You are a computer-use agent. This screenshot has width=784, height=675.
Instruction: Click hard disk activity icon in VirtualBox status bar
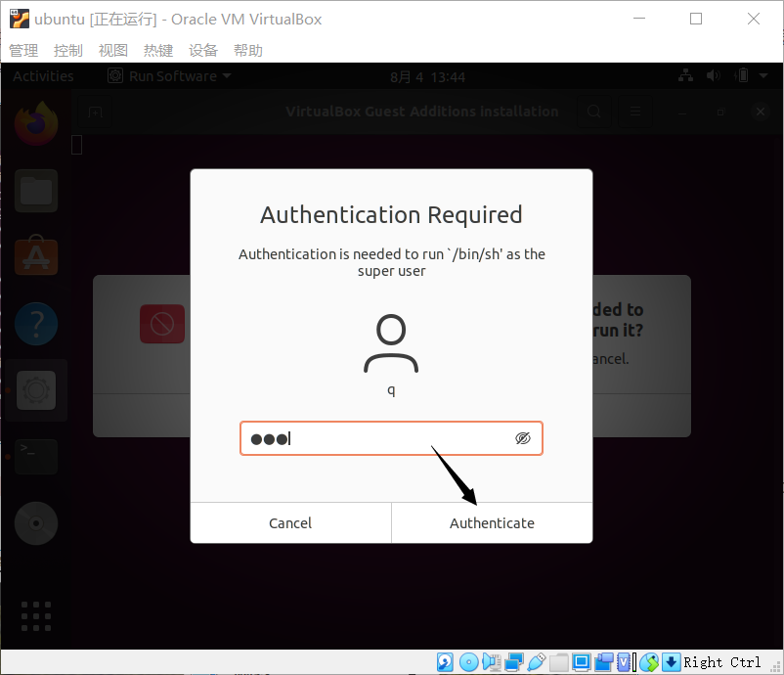[445, 662]
